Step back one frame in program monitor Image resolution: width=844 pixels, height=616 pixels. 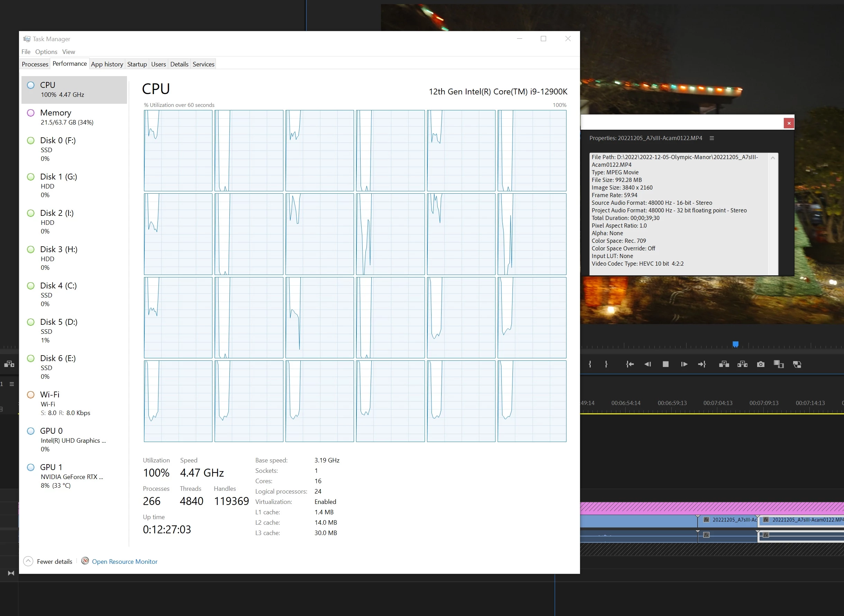click(648, 364)
